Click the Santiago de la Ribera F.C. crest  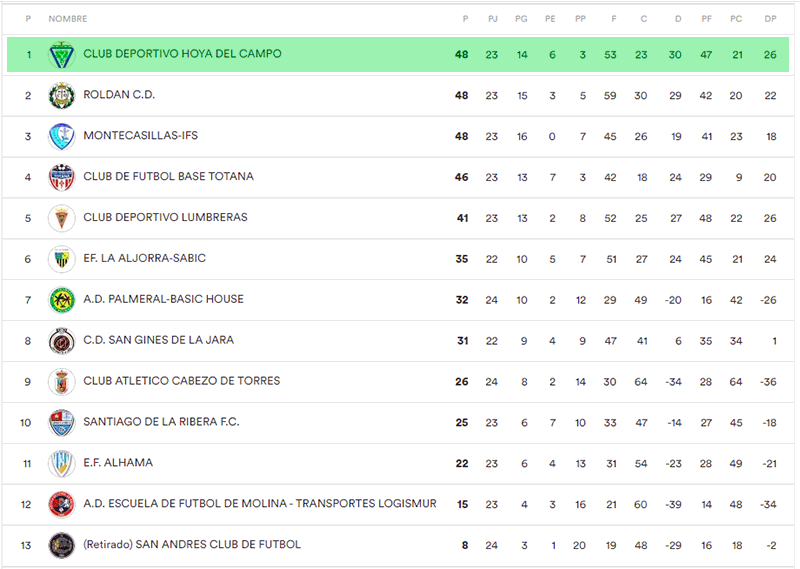tap(62, 423)
